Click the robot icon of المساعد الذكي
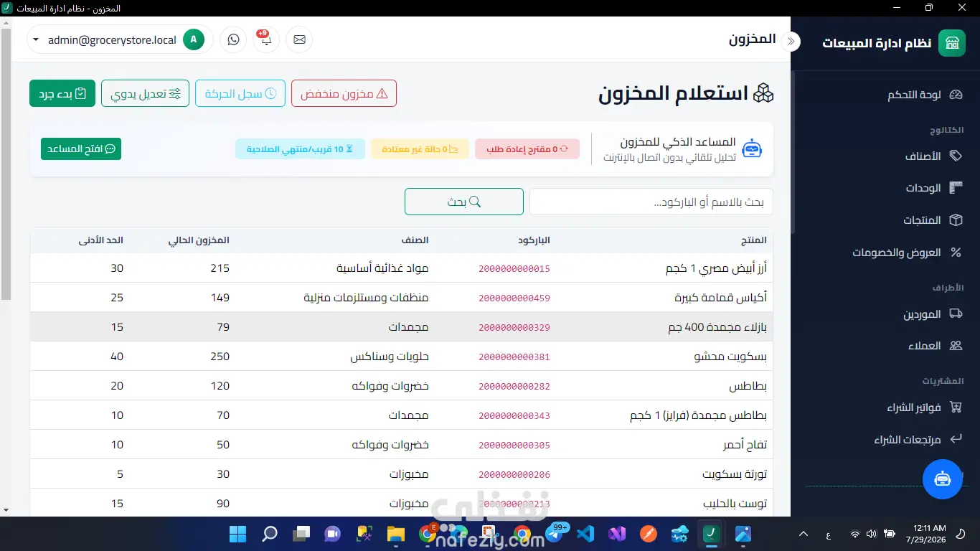This screenshot has height=551, width=980. pyautogui.click(x=752, y=149)
